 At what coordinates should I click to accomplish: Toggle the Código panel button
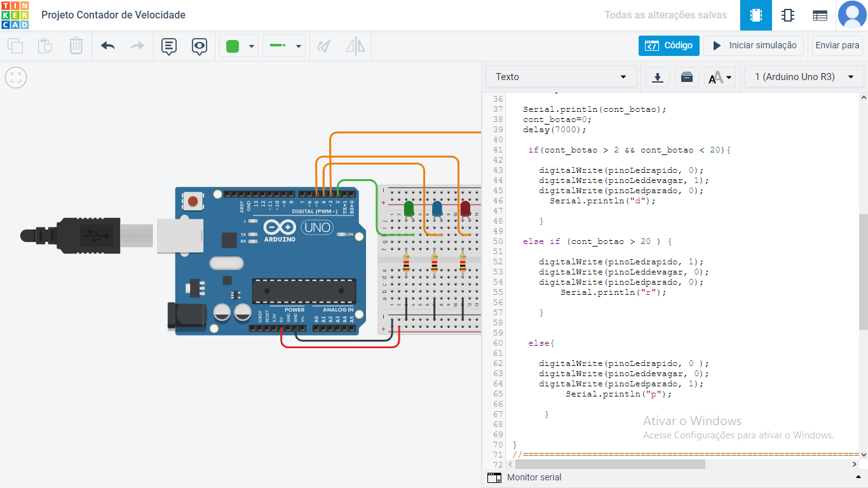pos(668,46)
